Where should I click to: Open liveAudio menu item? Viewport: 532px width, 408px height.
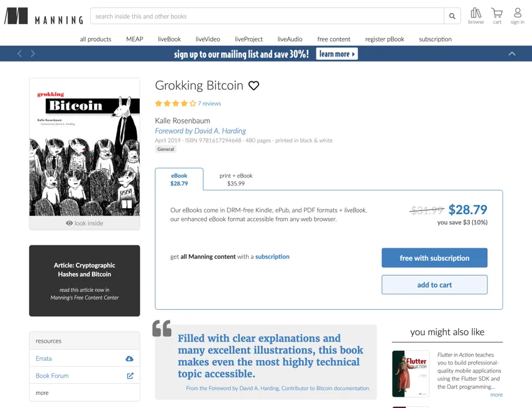click(290, 39)
